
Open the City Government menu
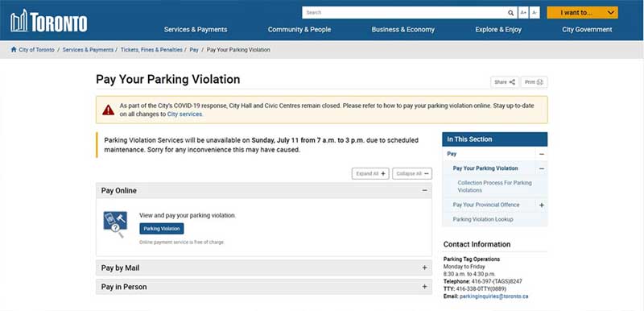click(587, 30)
